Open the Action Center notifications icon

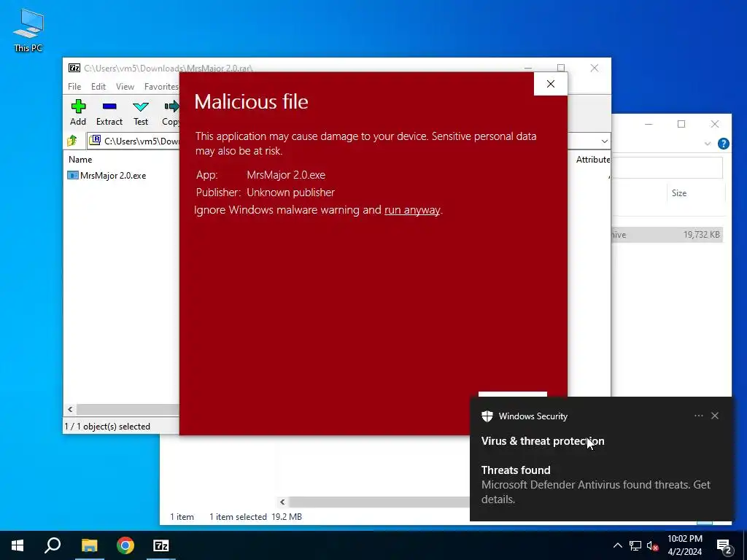point(724,545)
